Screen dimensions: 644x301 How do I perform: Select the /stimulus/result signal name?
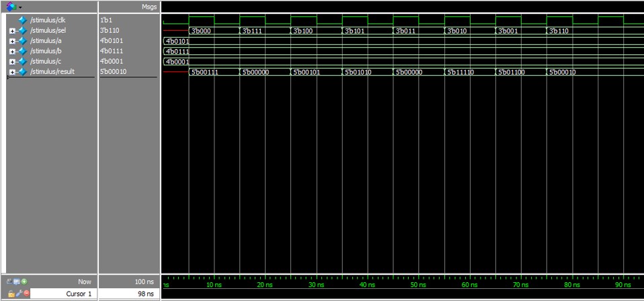pos(52,72)
